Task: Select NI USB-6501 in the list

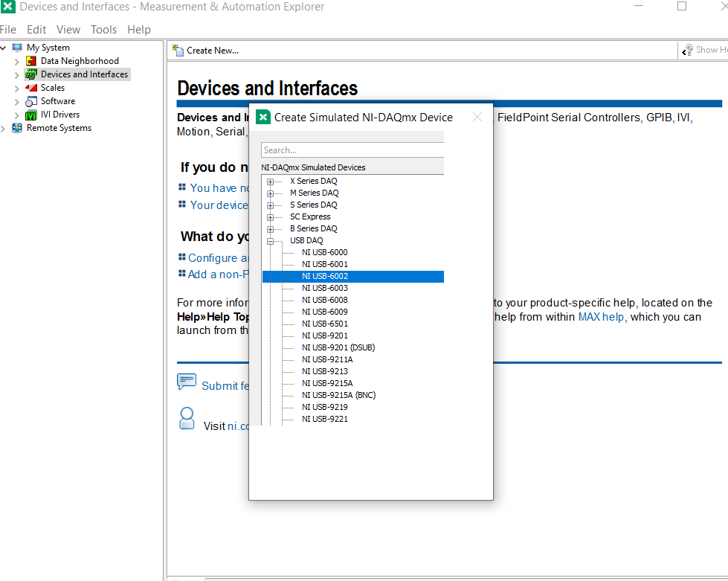Action: pos(324,324)
